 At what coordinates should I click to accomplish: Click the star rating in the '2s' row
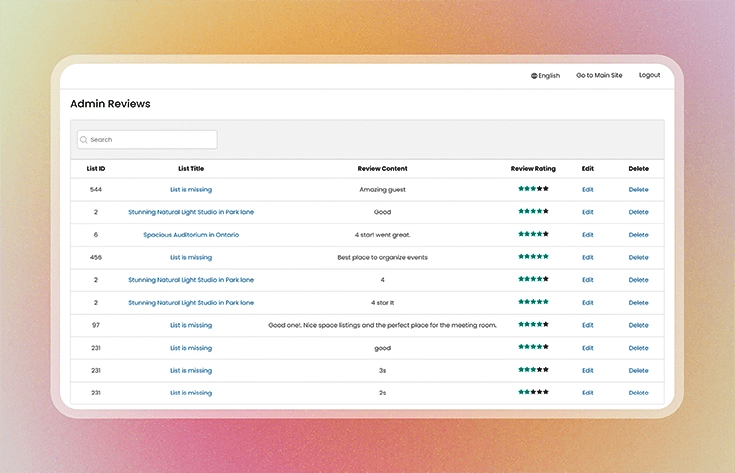point(533,392)
